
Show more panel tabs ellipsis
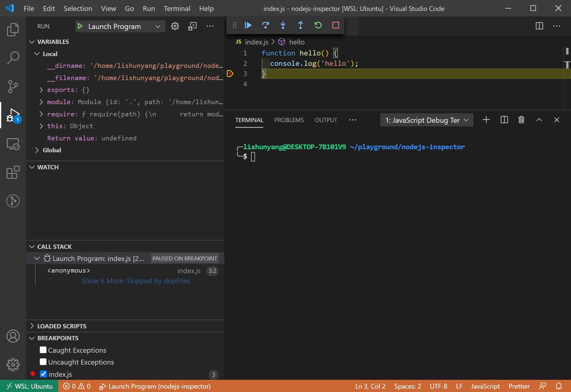353,120
